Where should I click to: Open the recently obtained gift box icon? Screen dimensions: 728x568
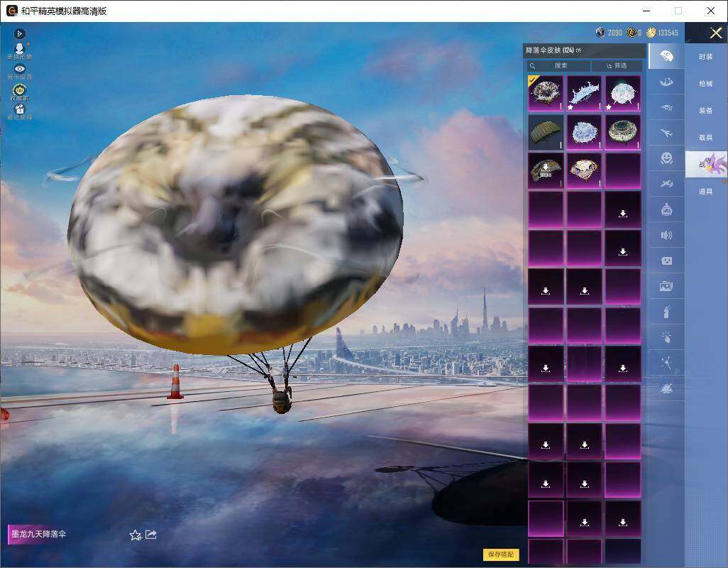click(x=19, y=112)
